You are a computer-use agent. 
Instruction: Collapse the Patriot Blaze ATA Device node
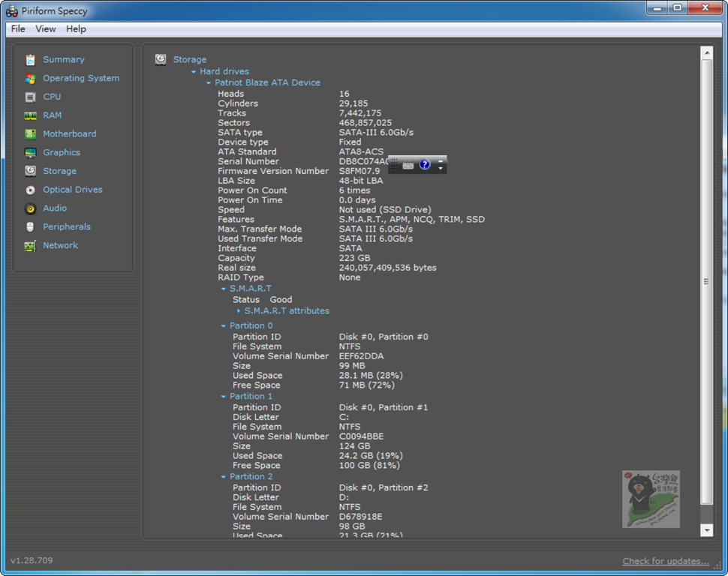209,83
